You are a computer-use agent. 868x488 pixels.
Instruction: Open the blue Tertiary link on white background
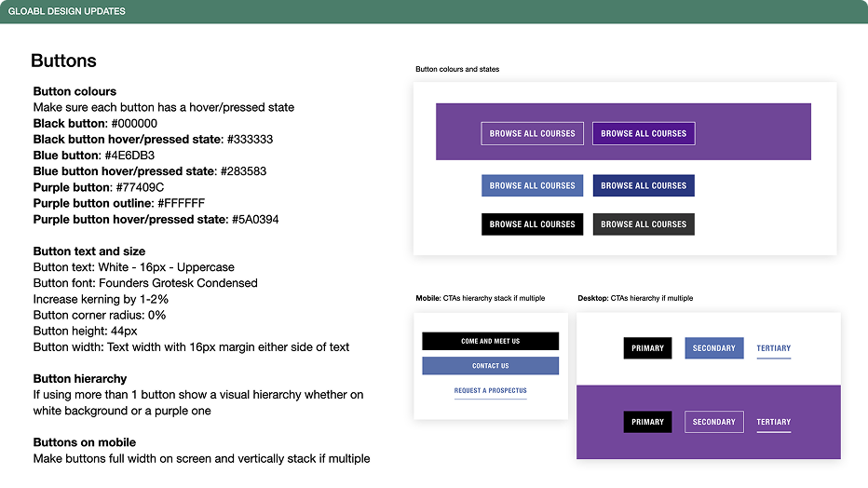(773, 348)
